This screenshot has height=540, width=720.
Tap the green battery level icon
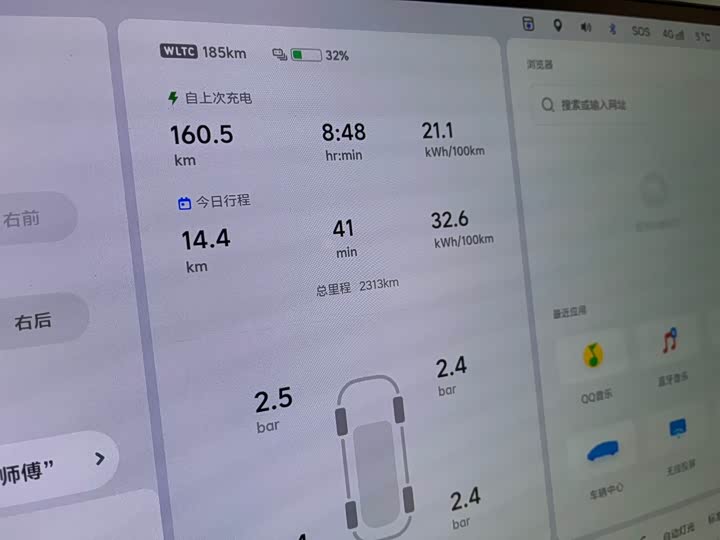point(306,55)
